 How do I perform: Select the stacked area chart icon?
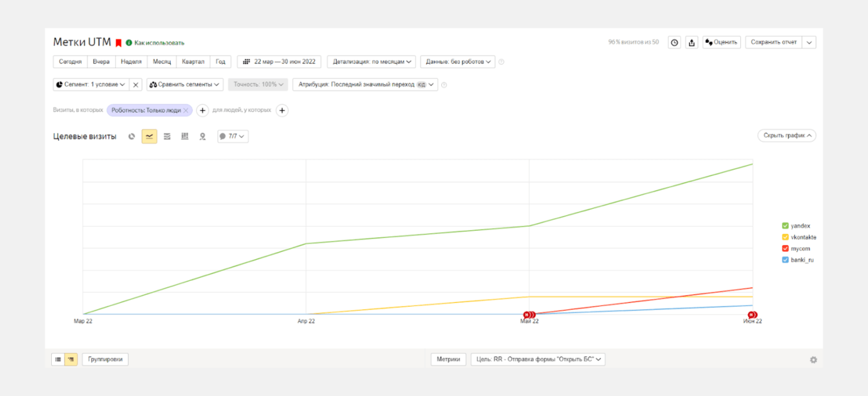tap(167, 136)
